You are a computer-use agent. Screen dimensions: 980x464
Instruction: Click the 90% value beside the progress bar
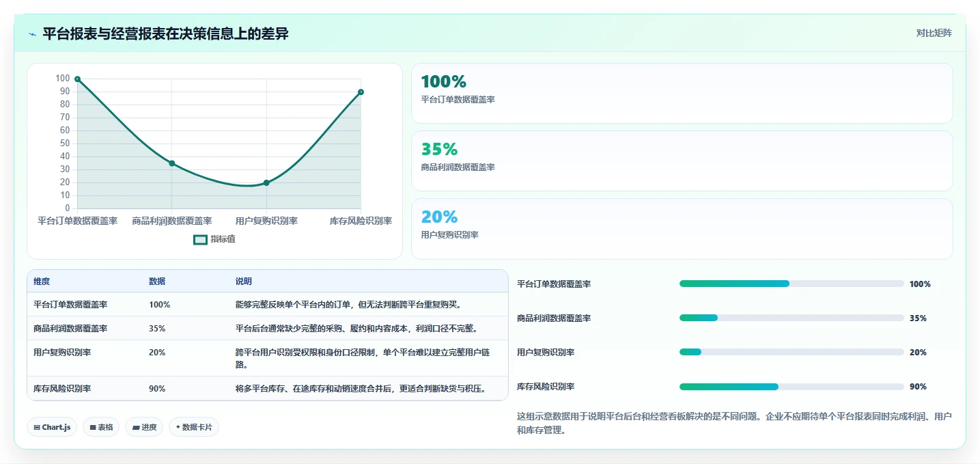click(x=918, y=386)
